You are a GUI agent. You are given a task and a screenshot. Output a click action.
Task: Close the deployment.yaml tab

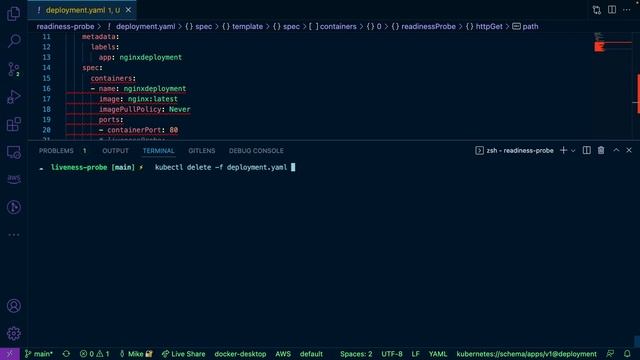[x=128, y=10]
